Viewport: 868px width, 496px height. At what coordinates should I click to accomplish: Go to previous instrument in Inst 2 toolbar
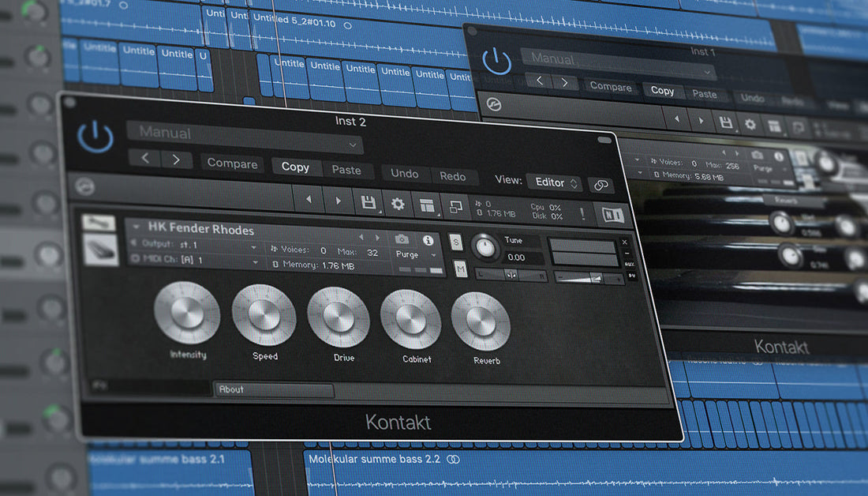tap(309, 199)
